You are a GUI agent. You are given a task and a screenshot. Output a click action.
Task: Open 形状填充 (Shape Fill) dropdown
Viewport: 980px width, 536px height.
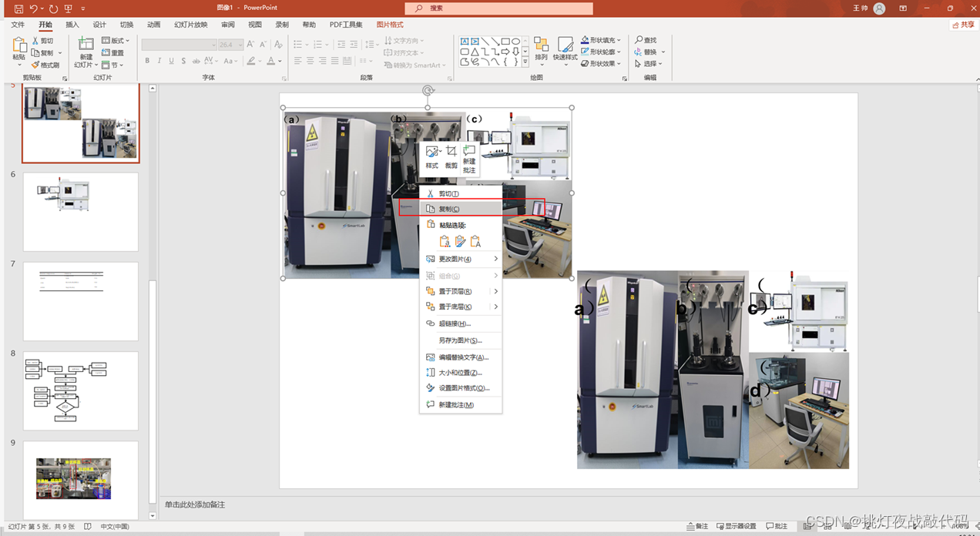point(602,40)
